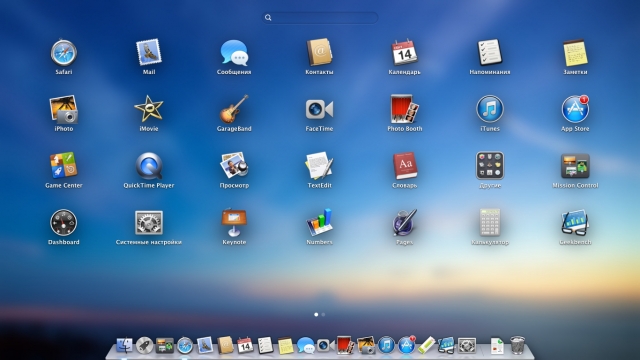Open iTunes from the Launchpad grid
This screenshot has height=360, width=640.
(x=490, y=109)
